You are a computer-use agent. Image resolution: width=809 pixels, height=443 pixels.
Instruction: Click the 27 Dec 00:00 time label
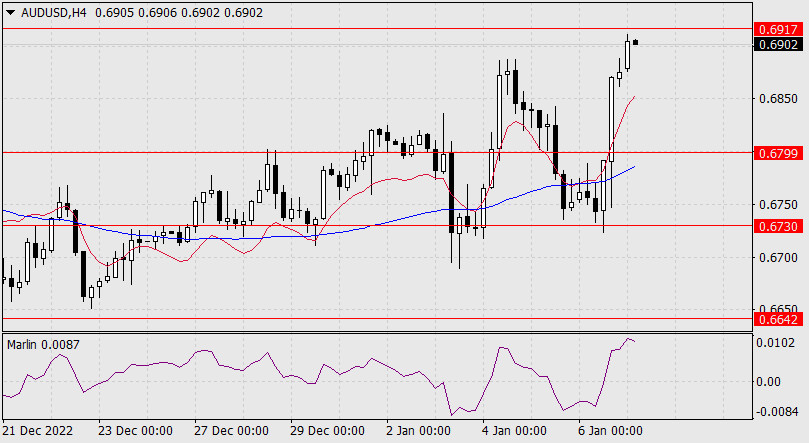231,431
